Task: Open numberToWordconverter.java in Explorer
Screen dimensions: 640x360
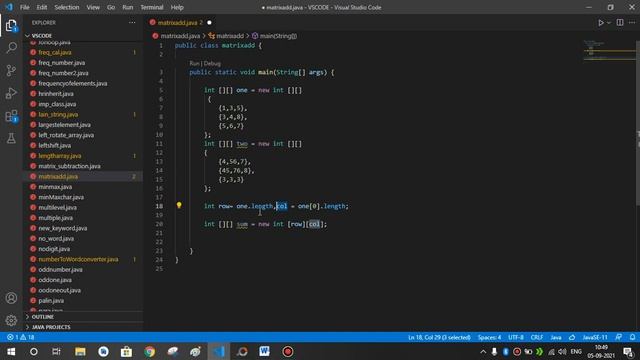Action: click(78, 259)
